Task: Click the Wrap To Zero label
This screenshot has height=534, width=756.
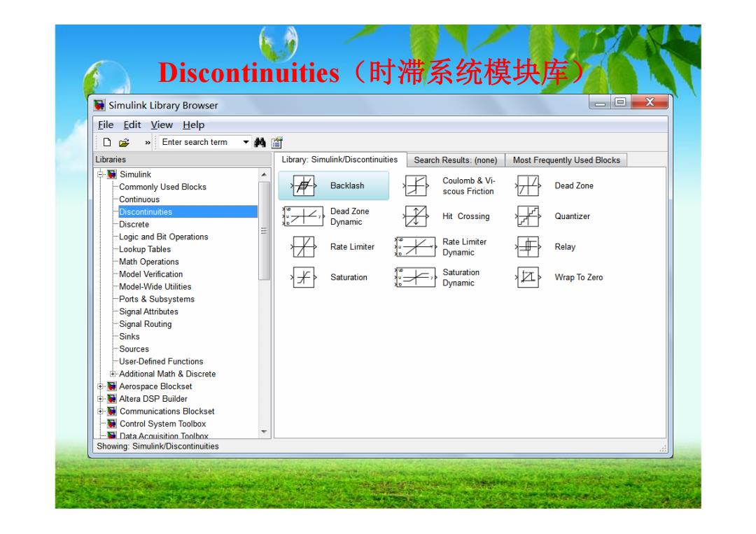Action: pos(579,278)
